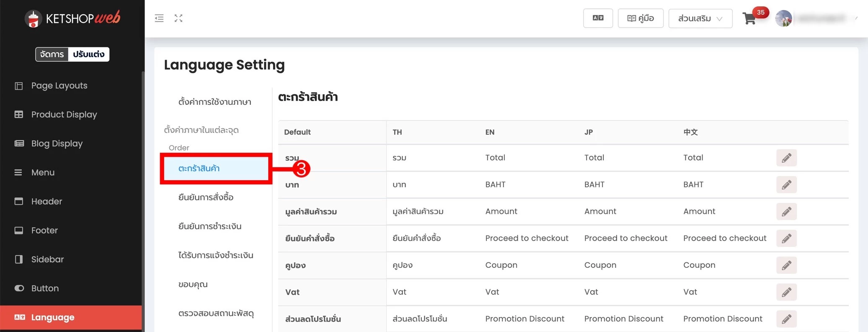The height and width of the screenshot is (332, 868).
Task: Toggle fullscreen expand icon
Action: pyautogui.click(x=178, y=18)
